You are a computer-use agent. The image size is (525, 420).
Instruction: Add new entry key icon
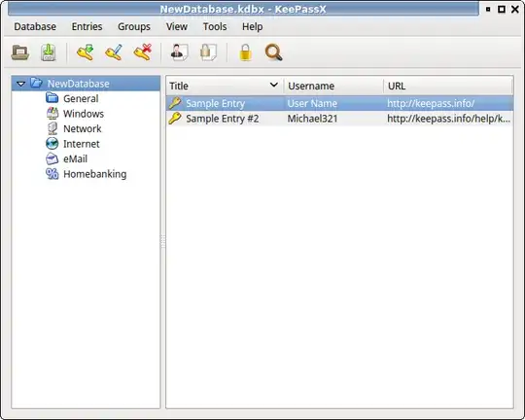tap(85, 52)
